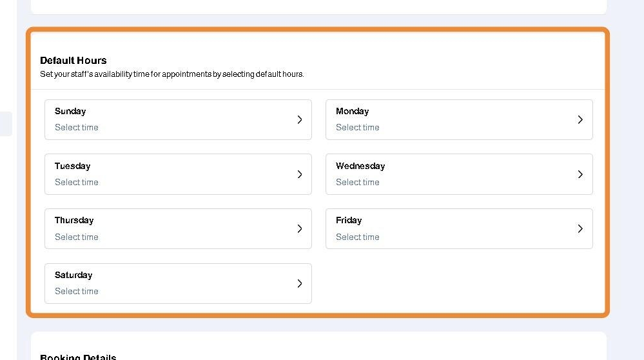Screen dimensions: 644x360
Task: Click "Select time" under Monday
Action: 358,128
